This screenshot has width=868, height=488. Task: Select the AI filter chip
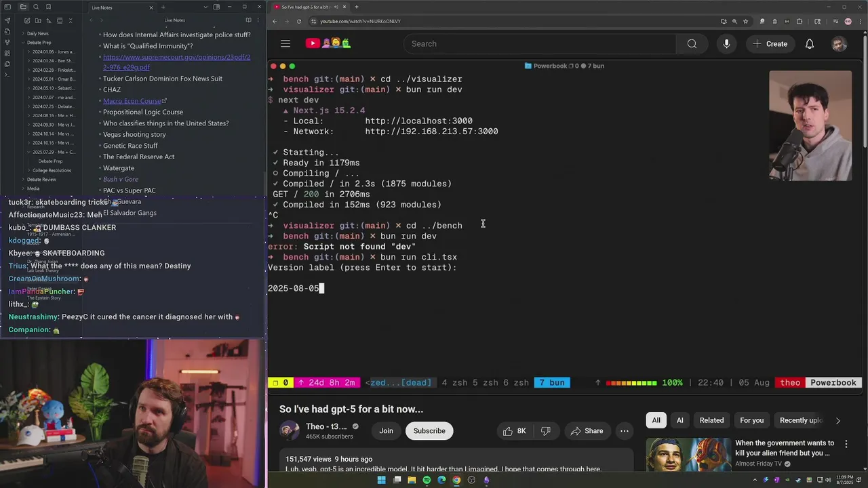coord(679,420)
